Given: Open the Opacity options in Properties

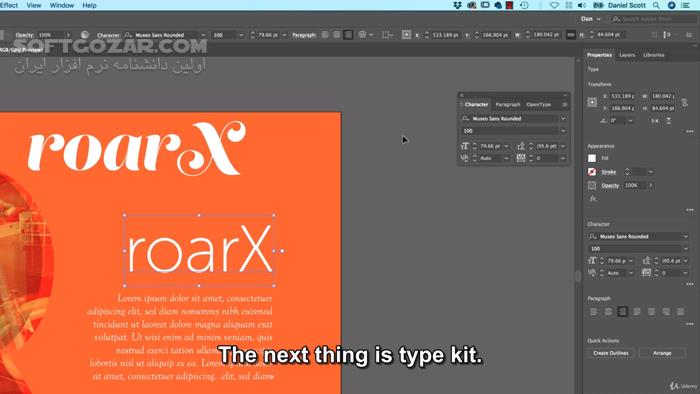Looking at the screenshot, I should pos(610,185).
